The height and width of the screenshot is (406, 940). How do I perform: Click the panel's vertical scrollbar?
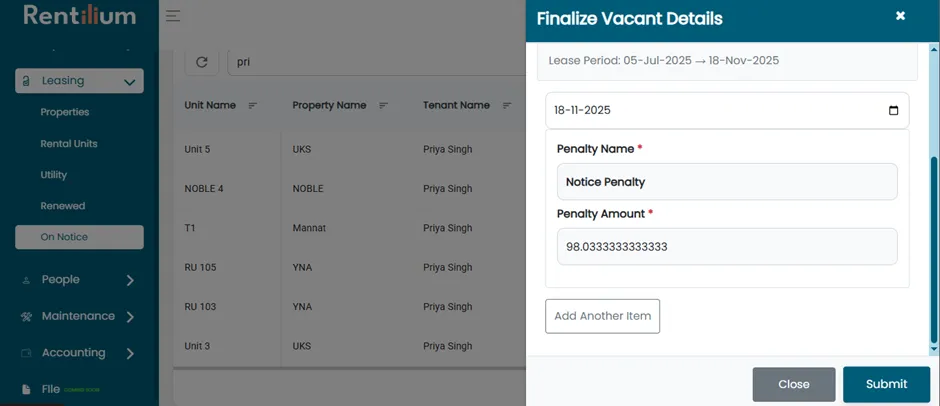(933, 252)
